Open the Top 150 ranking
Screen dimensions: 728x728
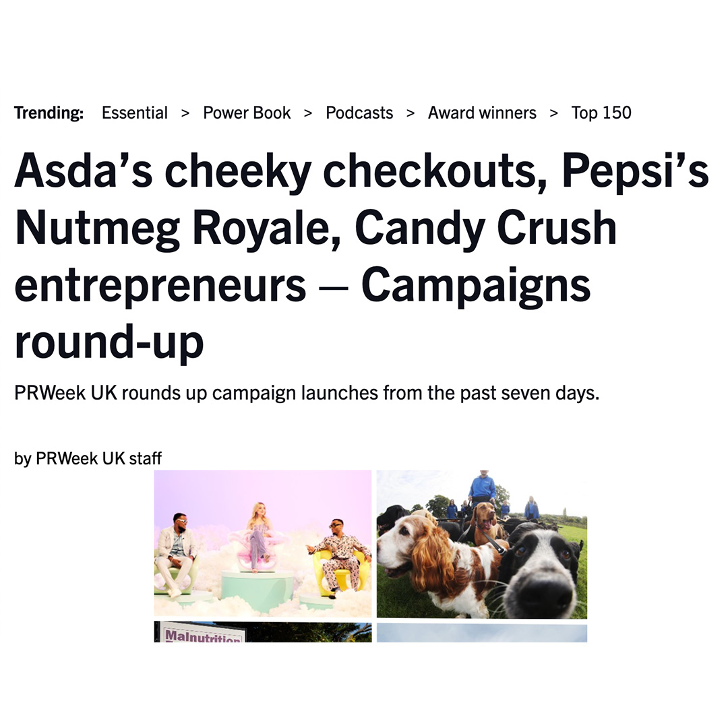[600, 113]
